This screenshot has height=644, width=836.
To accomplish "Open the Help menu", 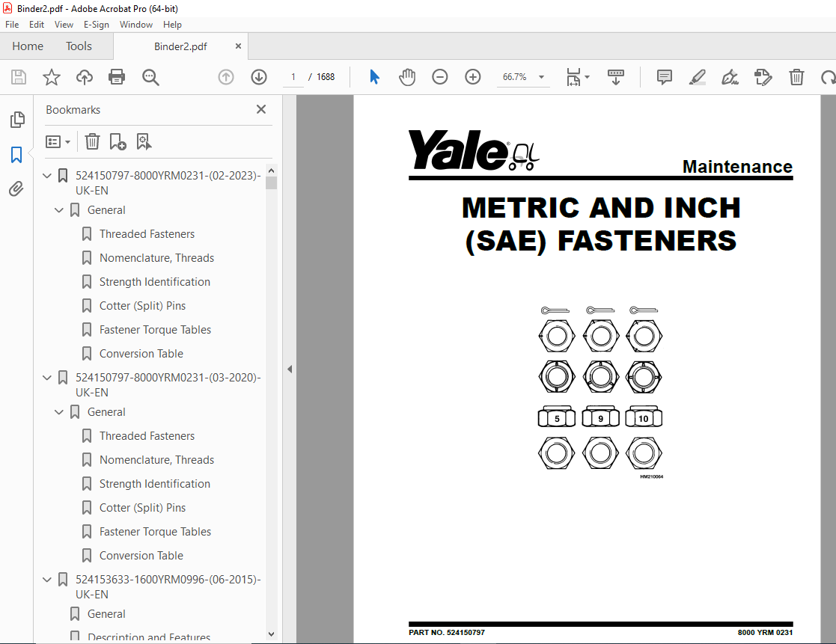I will coord(172,25).
